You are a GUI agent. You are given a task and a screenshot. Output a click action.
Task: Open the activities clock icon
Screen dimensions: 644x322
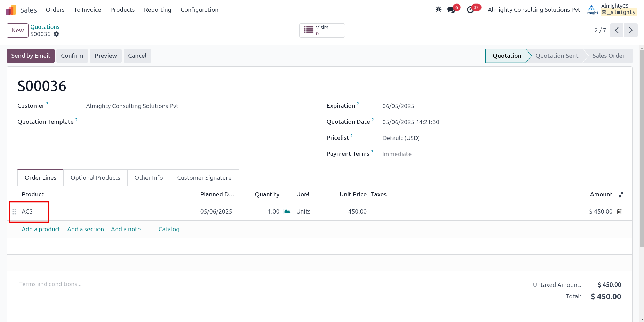tap(470, 10)
